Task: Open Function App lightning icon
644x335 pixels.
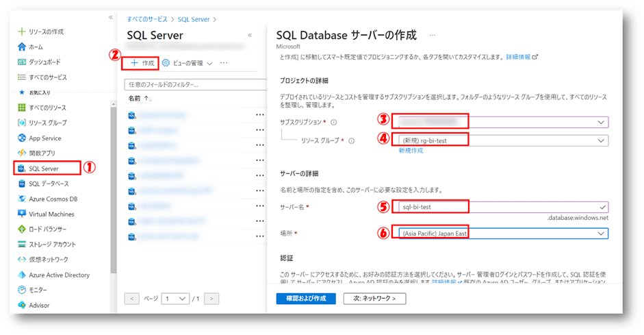Action: (22, 153)
